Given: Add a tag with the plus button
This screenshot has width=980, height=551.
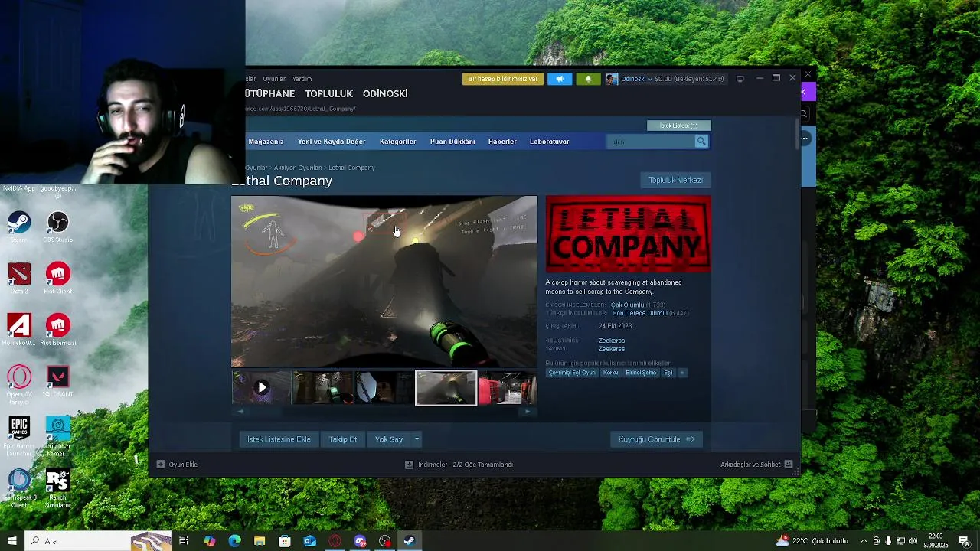Looking at the screenshot, I should (x=682, y=373).
